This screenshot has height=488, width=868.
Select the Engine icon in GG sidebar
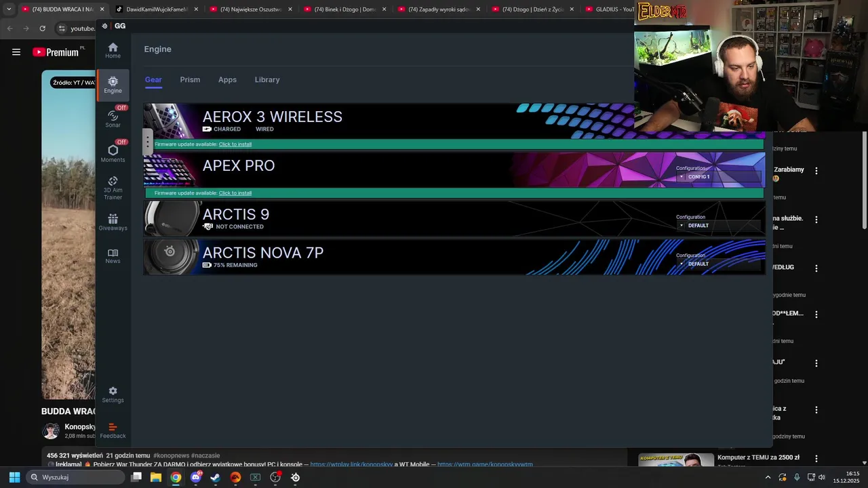point(113,85)
